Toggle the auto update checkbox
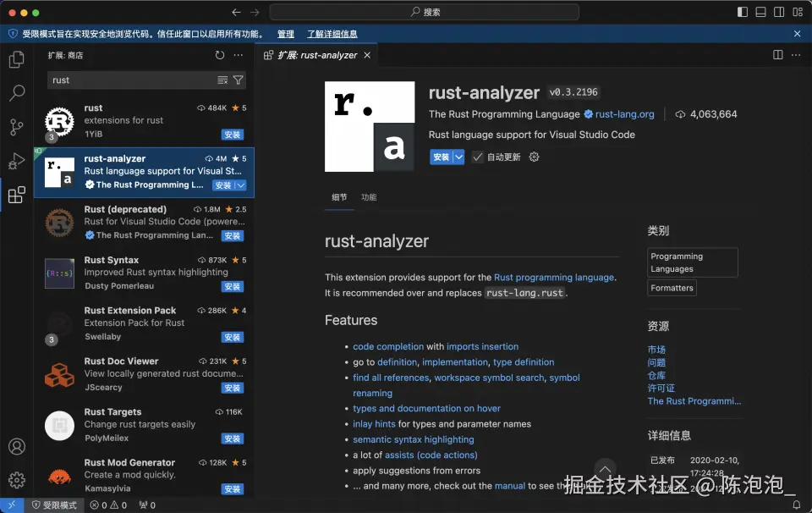 point(477,157)
